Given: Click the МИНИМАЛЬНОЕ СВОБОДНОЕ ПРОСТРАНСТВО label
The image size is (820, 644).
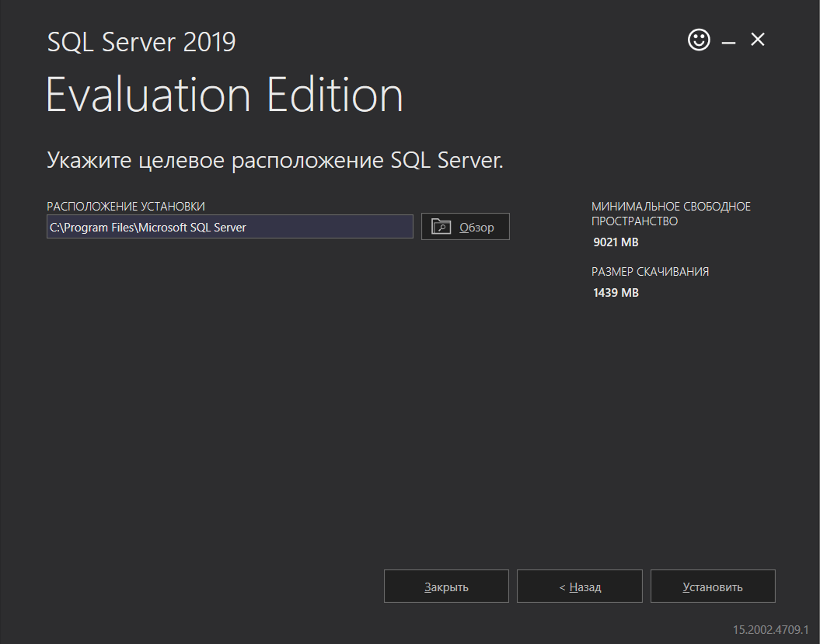Looking at the screenshot, I should pos(671,214).
